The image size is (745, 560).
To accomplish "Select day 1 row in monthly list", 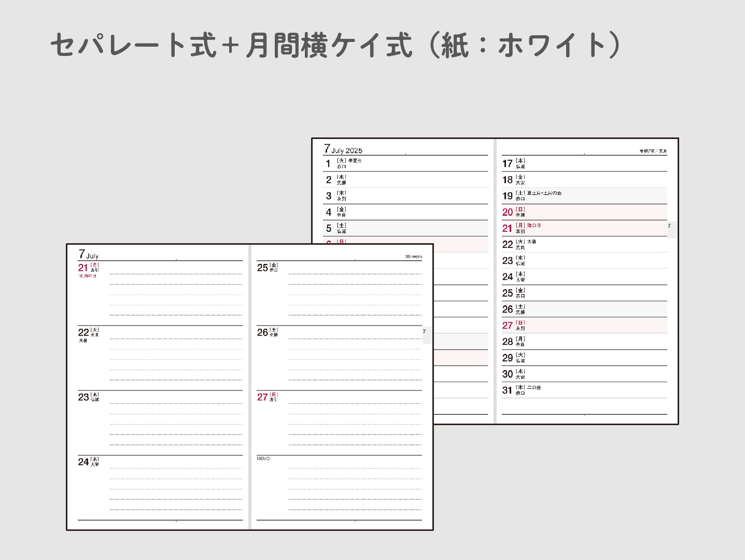I will tap(405, 163).
